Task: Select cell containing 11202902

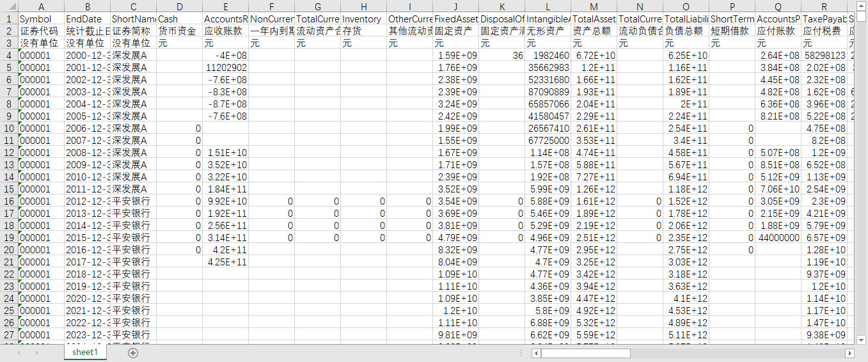Action: coord(225,68)
